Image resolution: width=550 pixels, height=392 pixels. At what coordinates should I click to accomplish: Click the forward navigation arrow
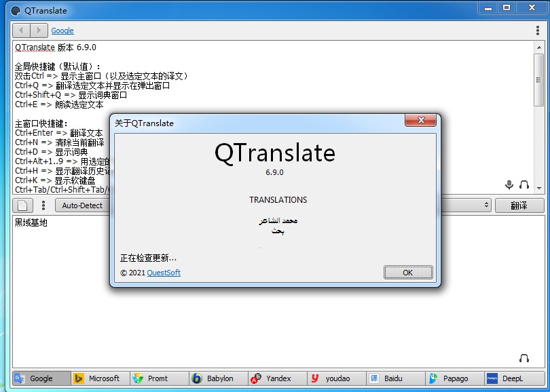pyautogui.click(x=39, y=31)
